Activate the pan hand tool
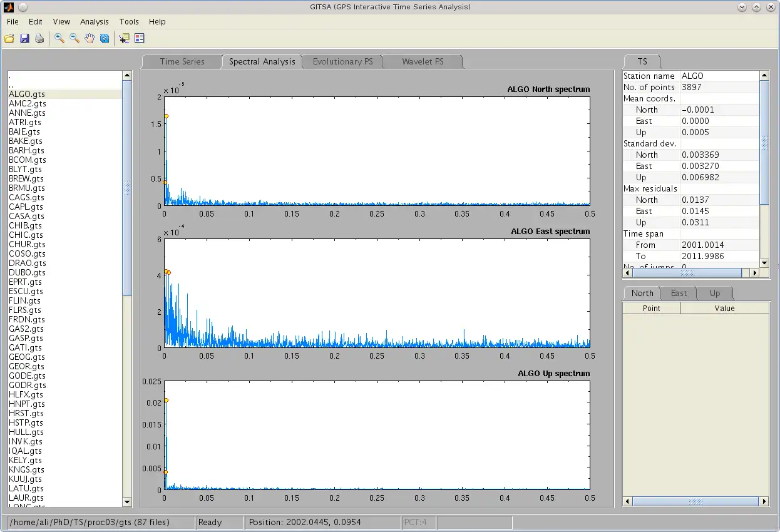The image size is (780, 532). tap(90, 39)
